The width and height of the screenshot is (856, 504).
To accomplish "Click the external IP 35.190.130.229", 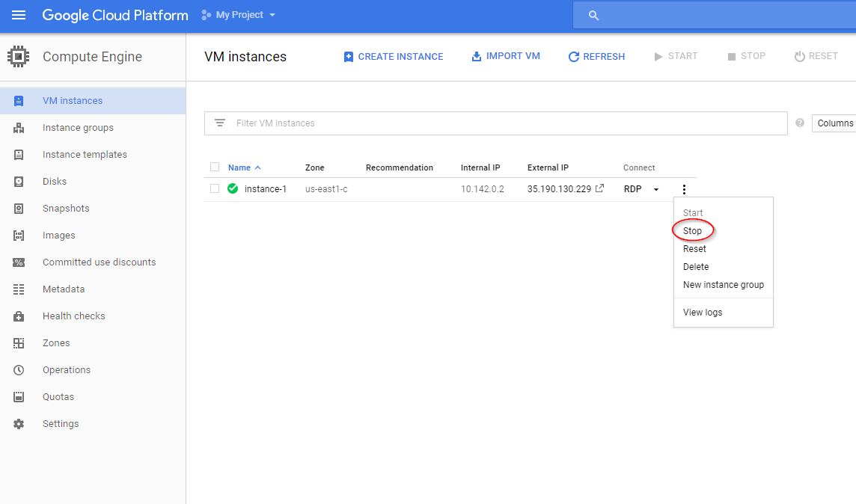I will point(559,188).
